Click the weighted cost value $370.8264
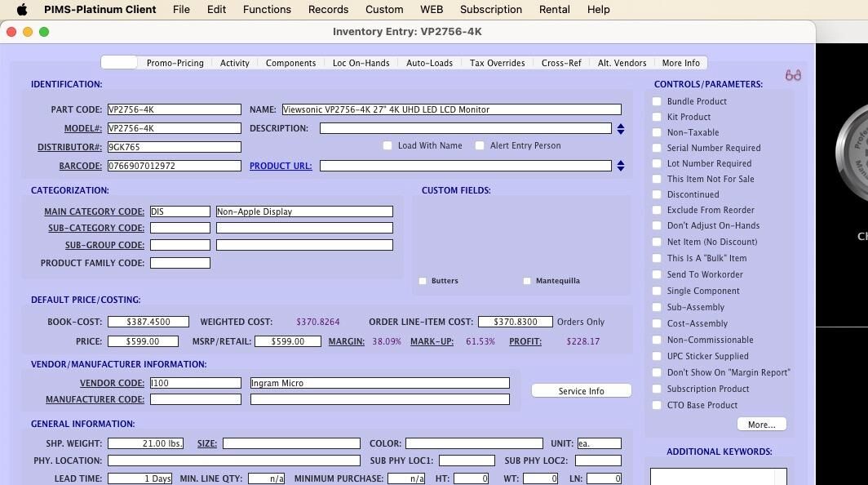868x485 pixels. click(x=318, y=322)
